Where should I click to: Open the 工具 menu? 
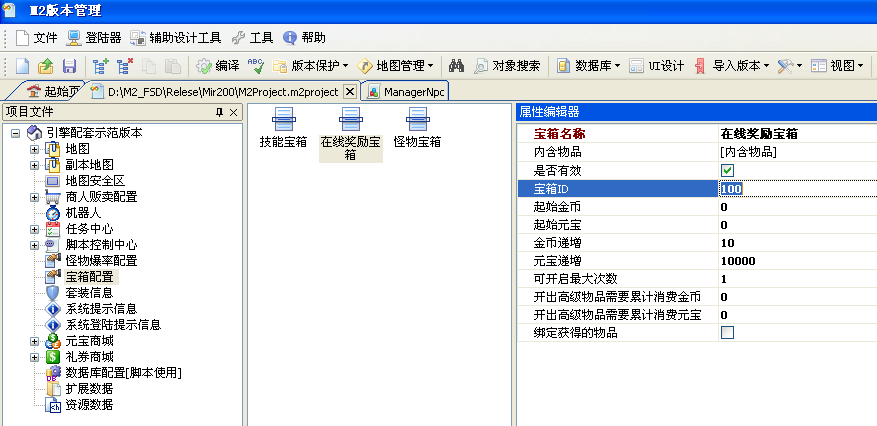(252, 38)
